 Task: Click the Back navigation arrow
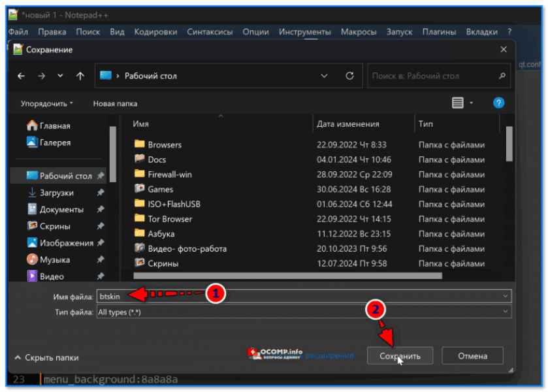pos(21,76)
